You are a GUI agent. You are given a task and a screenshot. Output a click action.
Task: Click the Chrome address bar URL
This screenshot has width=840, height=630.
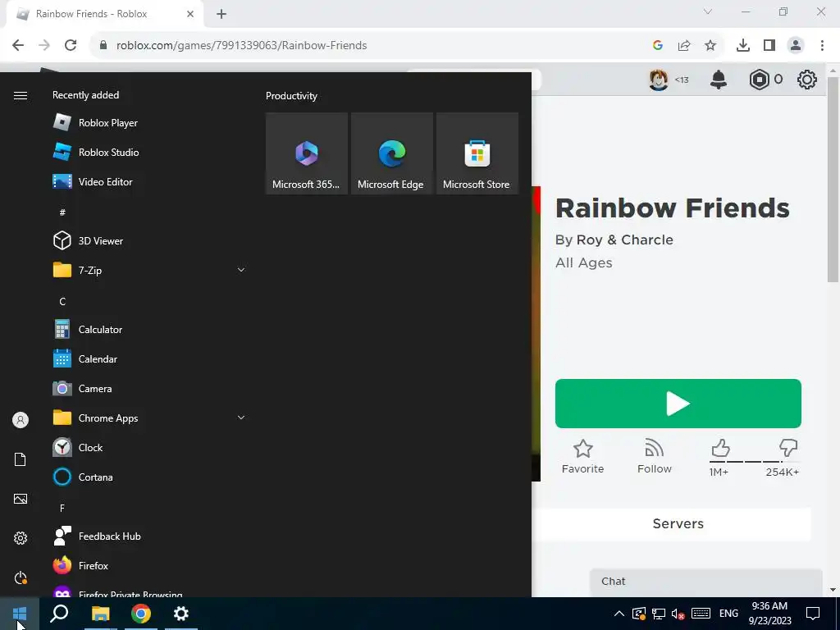point(242,46)
